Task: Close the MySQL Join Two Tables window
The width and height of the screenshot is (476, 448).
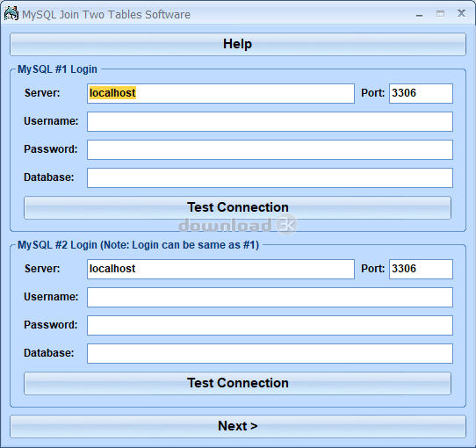Action: pos(461,13)
